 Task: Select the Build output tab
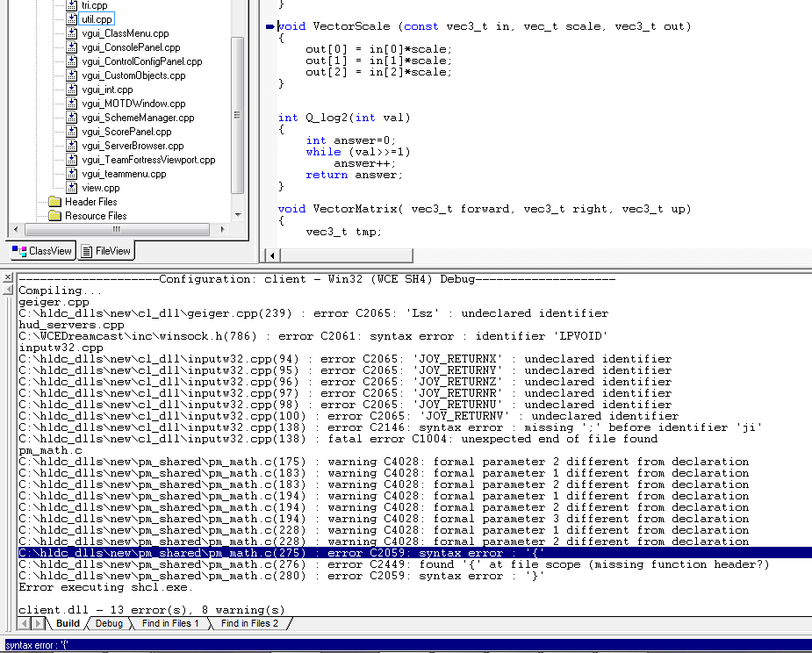coord(68,623)
